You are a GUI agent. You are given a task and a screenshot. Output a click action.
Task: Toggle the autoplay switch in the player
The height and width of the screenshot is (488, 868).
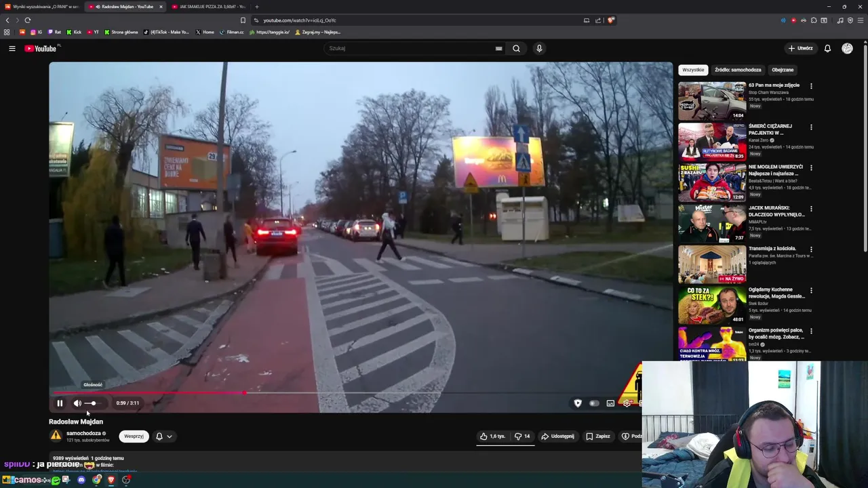tap(594, 403)
